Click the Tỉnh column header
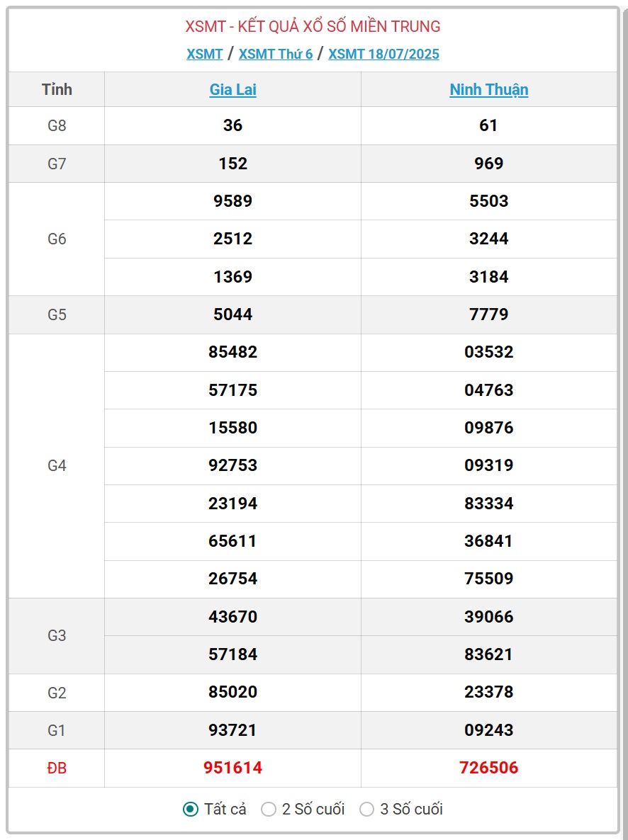The height and width of the screenshot is (840, 628). pos(57,89)
